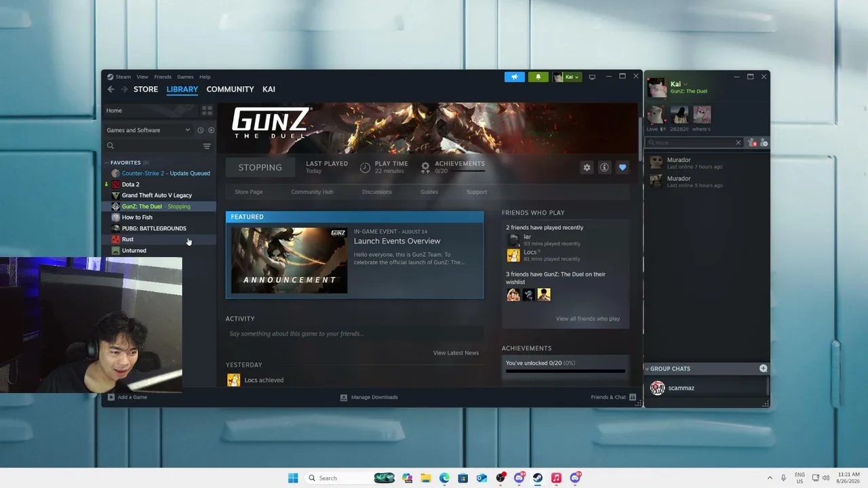Open the GunZ Discussions link
The width and height of the screenshot is (868, 488).
[377, 192]
